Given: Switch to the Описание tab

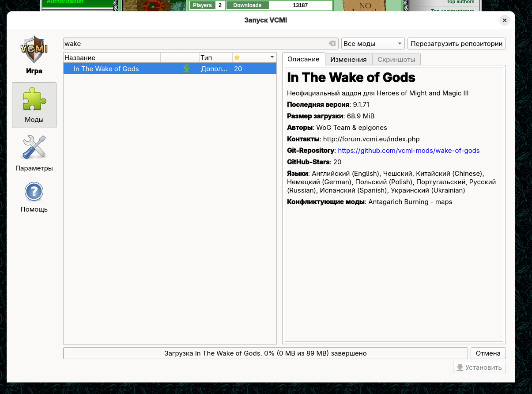Looking at the screenshot, I should coord(303,59).
